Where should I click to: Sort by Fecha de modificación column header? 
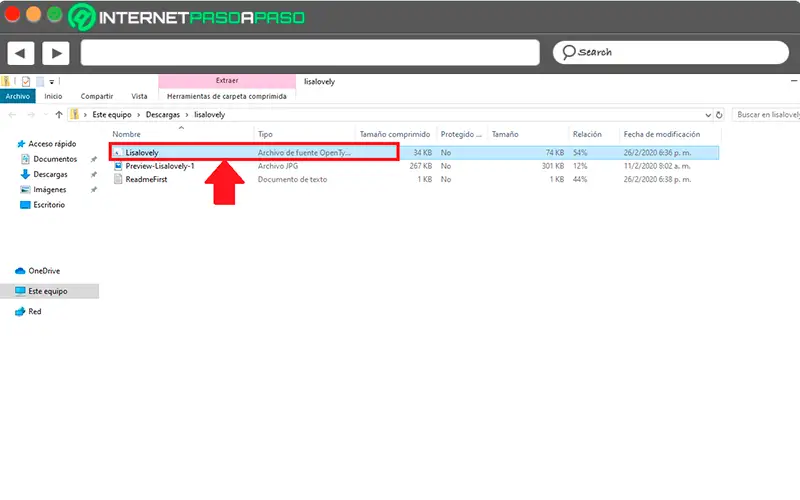click(662, 134)
